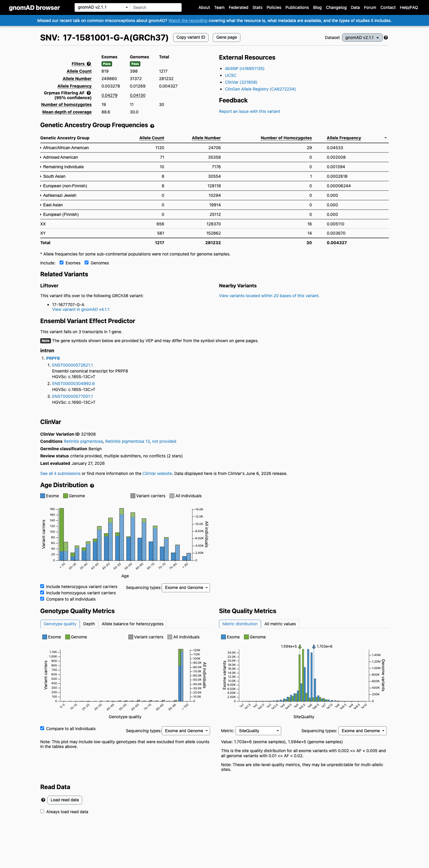429x868 pixels.
Task: Open the Retinitis pigmentosa 13 condition link
Action: click(x=128, y=442)
